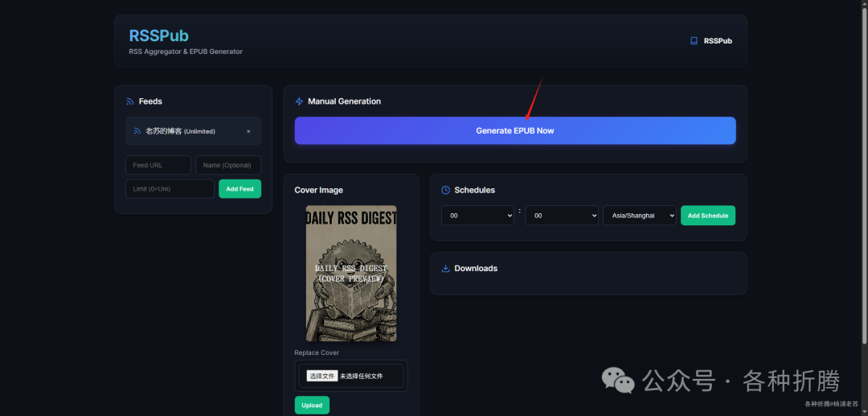Click the Add Feed button
Screen dimensions: 868x416
tap(240, 189)
